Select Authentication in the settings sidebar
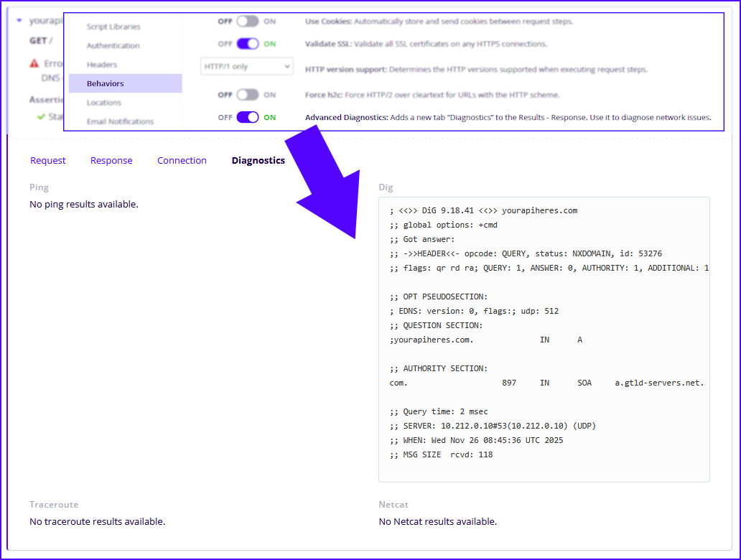Viewport: 741px width, 560px height. pos(113,45)
